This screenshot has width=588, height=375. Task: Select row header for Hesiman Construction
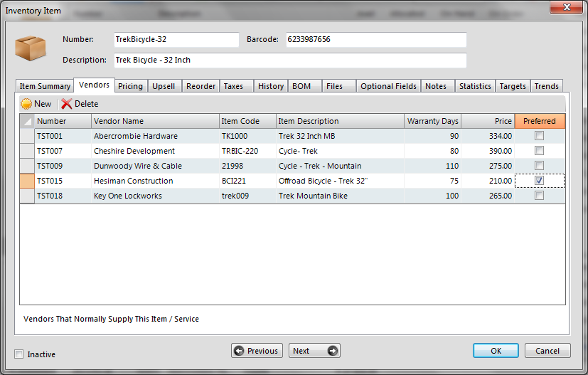point(26,181)
